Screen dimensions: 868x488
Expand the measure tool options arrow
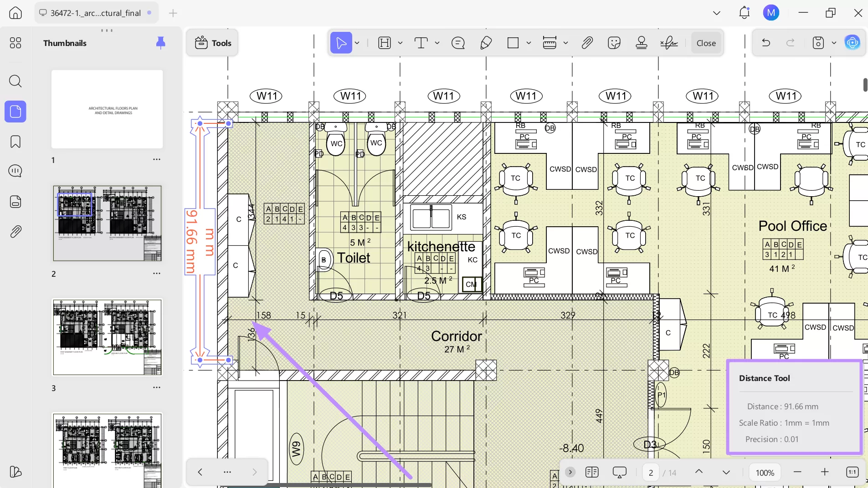point(565,43)
